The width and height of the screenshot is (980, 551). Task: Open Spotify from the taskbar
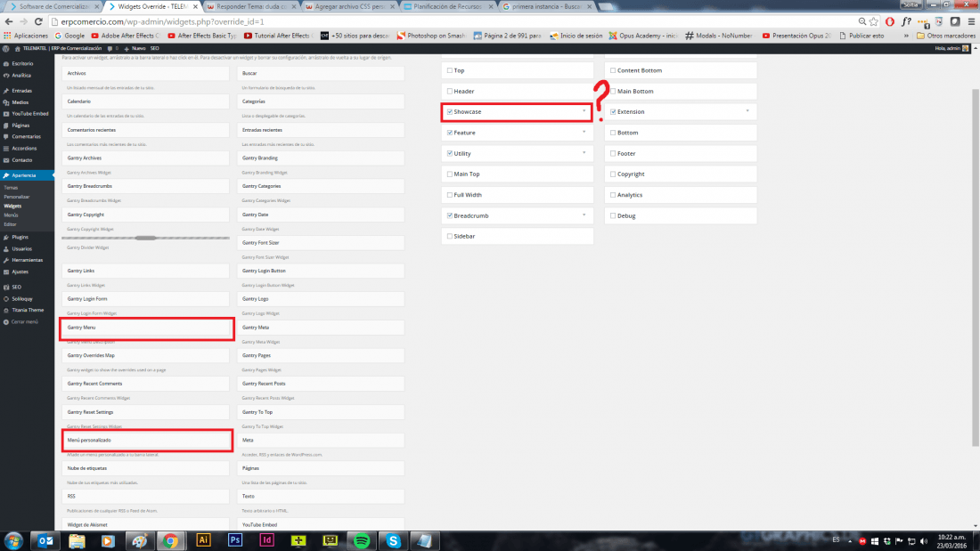(x=361, y=541)
